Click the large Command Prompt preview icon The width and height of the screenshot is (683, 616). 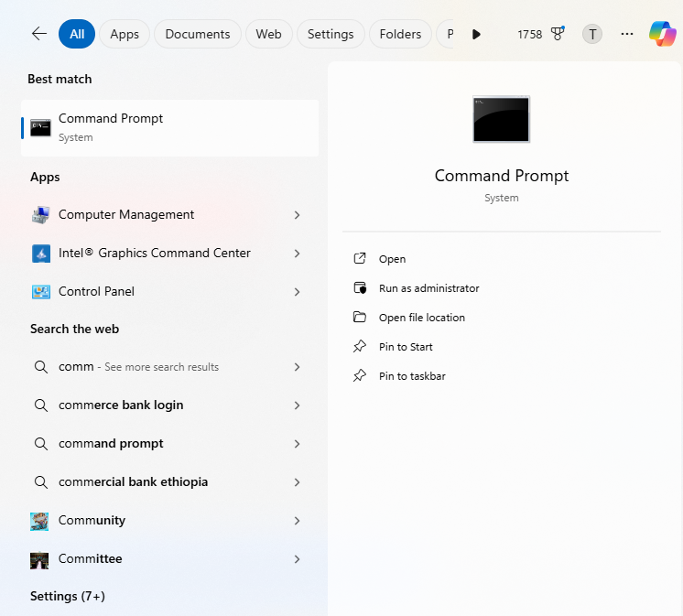[x=501, y=119]
